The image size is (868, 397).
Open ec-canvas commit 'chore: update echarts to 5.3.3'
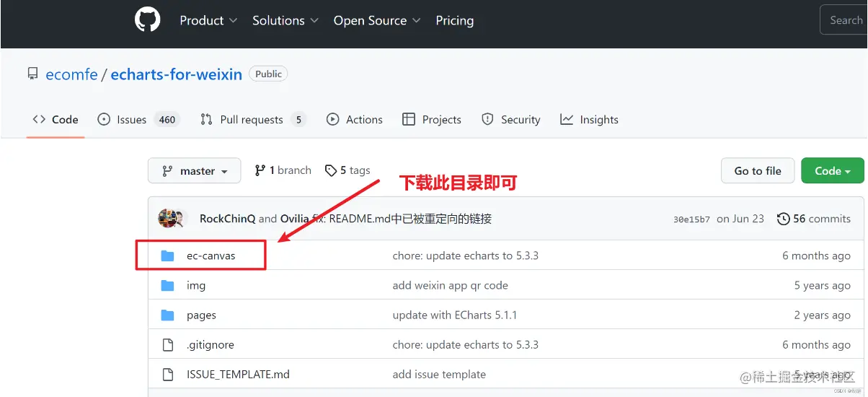point(466,256)
